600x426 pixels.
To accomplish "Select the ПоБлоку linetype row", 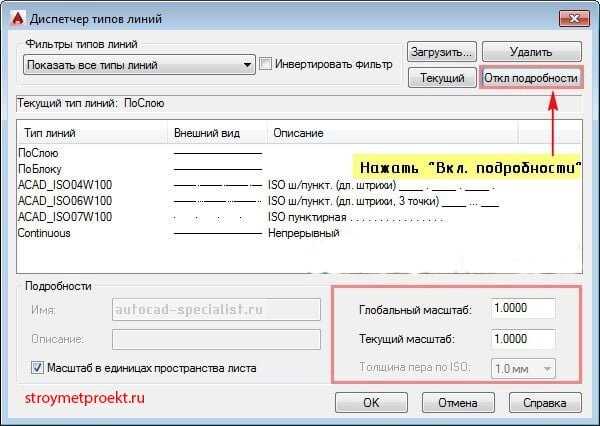I will pyautogui.click(x=299, y=169).
